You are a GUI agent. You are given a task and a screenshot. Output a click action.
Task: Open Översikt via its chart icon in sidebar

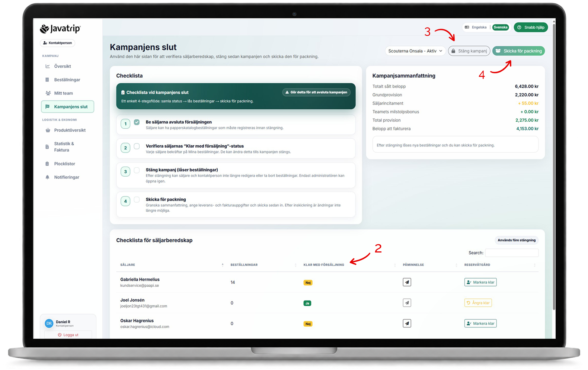tap(48, 66)
